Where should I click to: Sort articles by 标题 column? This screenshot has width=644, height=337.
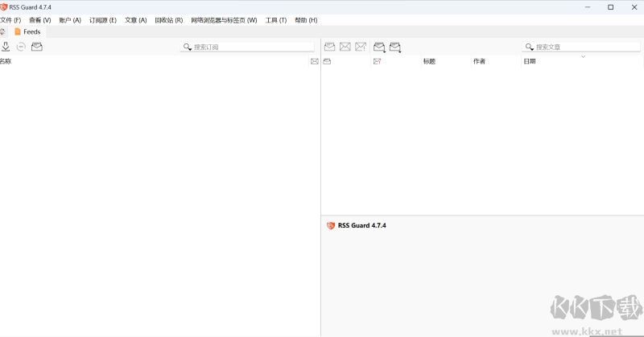coord(429,61)
